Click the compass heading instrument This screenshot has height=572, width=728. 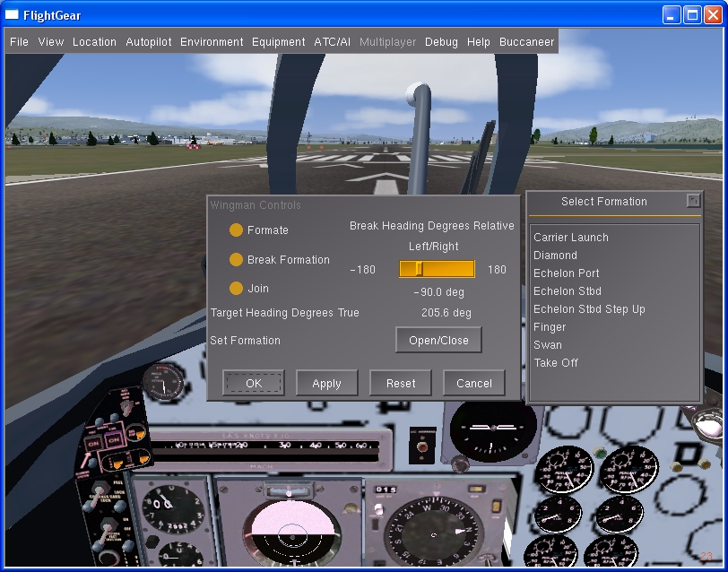434,533
